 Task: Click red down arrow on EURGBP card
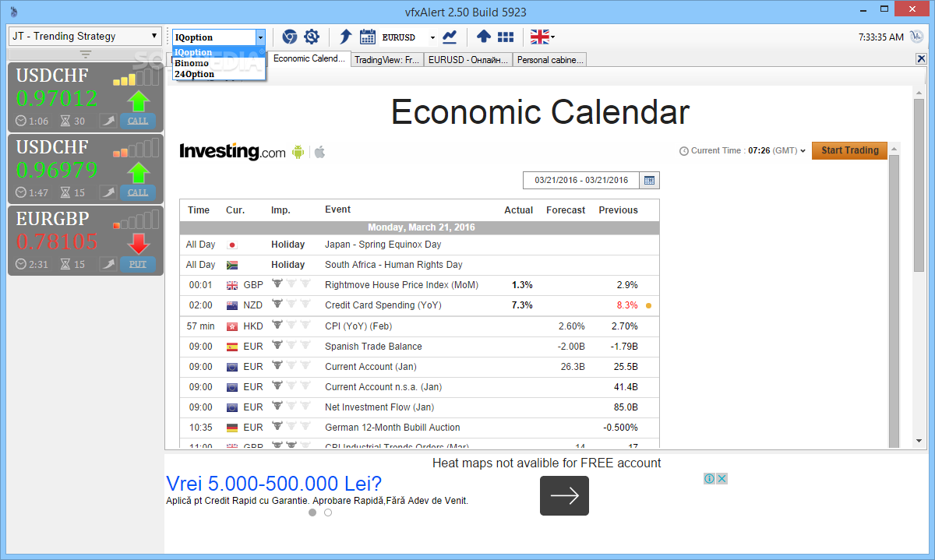[x=139, y=244]
